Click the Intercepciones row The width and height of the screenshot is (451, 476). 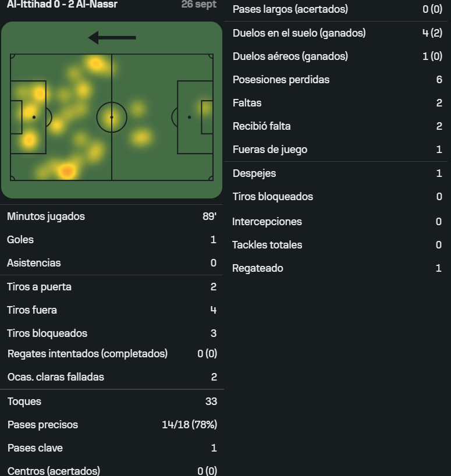tap(337, 222)
